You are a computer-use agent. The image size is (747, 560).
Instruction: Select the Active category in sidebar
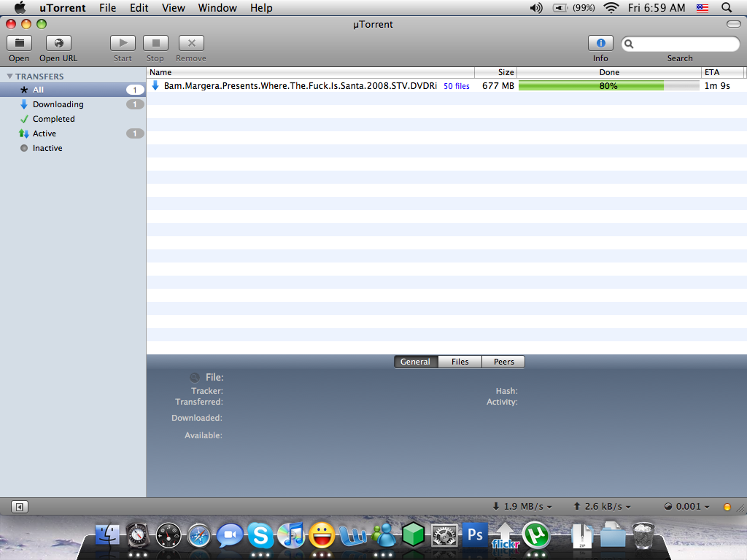click(73, 134)
